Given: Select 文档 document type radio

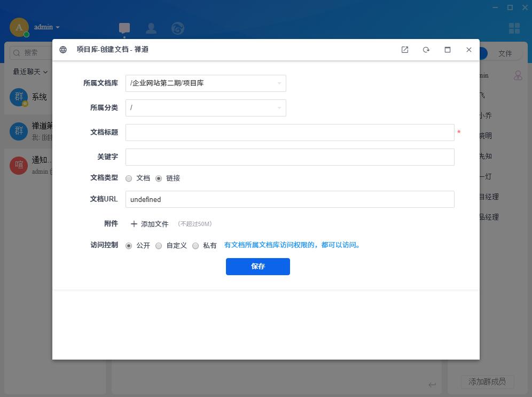Looking at the screenshot, I should 129,178.
